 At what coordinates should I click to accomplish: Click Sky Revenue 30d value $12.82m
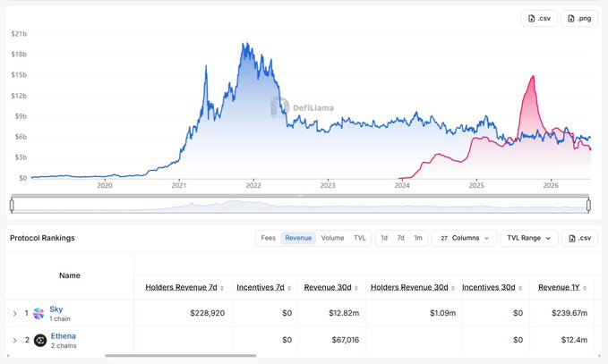click(344, 313)
